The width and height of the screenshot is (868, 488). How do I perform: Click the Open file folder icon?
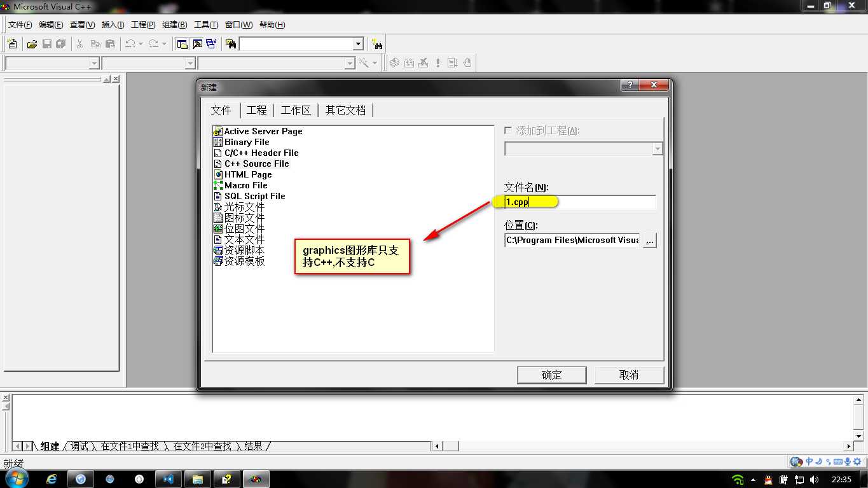(x=32, y=44)
